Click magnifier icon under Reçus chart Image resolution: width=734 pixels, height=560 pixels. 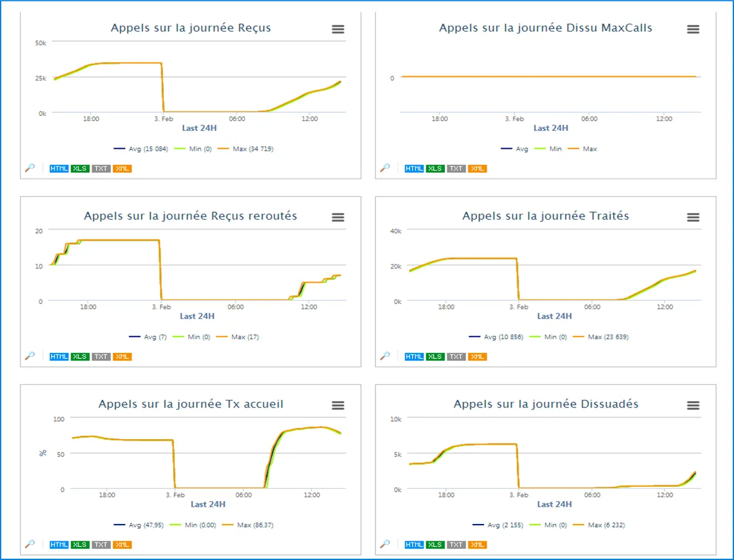tap(29, 168)
